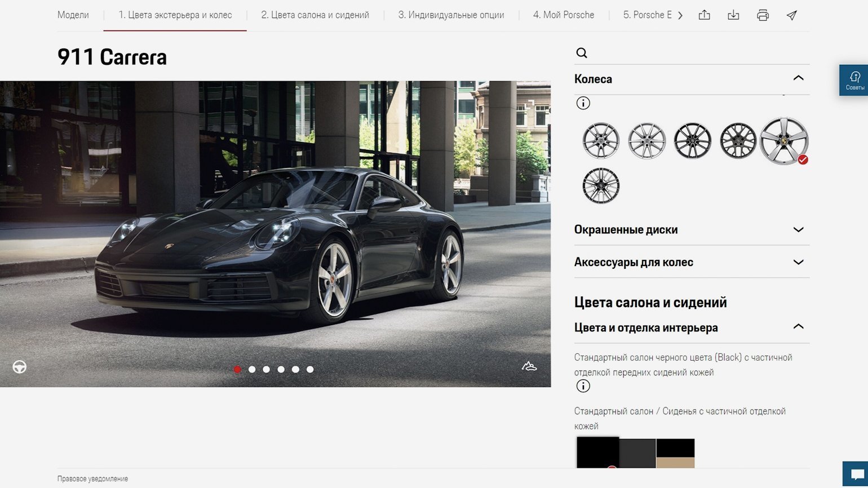Click the download configuration icon
The image size is (868, 488).
click(x=733, y=15)
